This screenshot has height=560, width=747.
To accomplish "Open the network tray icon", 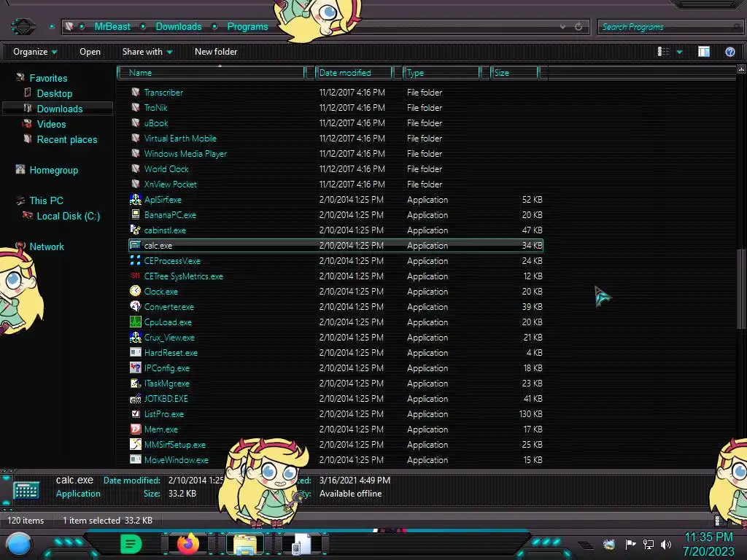I will (x=648, y=544).
